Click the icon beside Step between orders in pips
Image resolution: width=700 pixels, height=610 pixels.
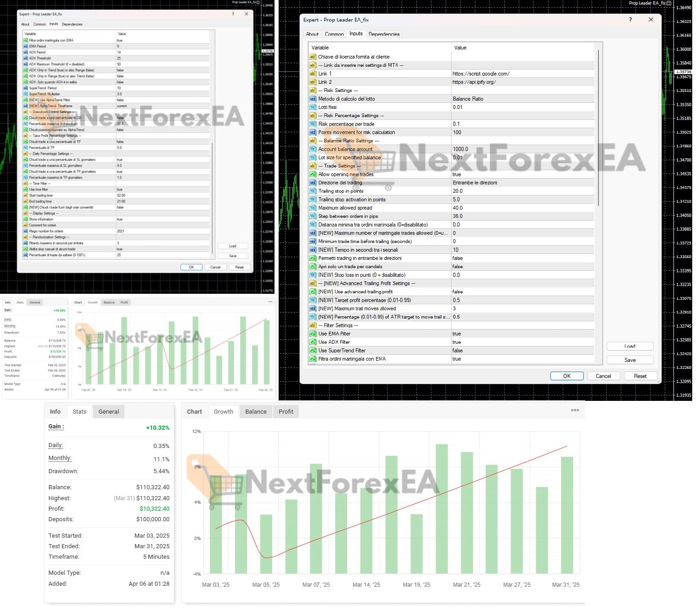pos(313,216)
